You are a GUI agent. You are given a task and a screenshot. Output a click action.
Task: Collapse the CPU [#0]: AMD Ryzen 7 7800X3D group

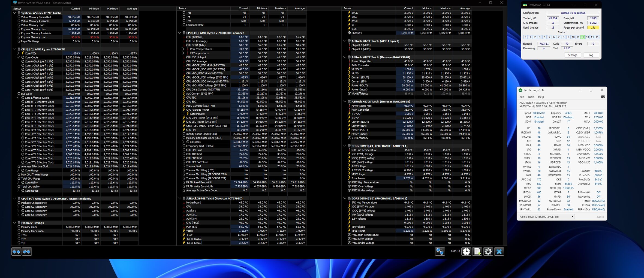[x=14, y=49]
